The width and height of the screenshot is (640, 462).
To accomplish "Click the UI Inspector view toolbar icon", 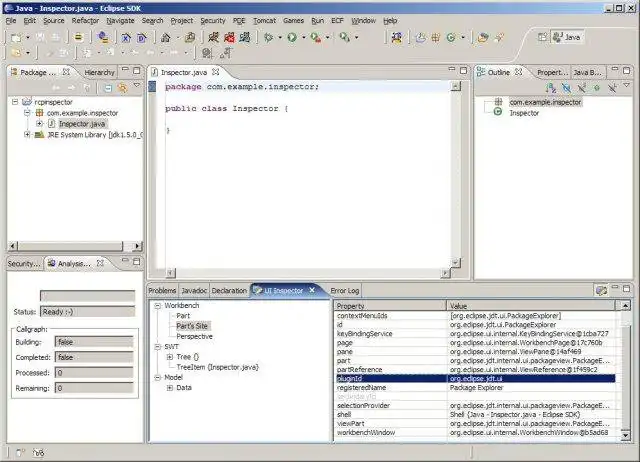I will point(601,290).
